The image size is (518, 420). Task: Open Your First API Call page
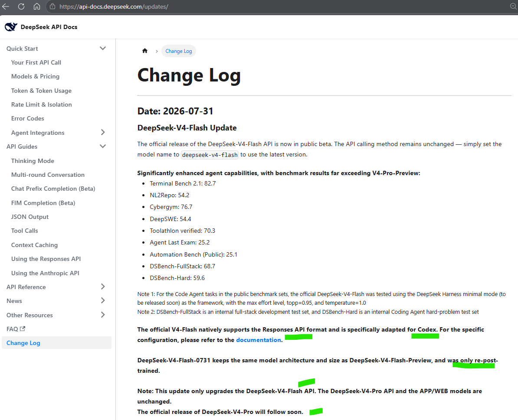[x=36, y=62]
